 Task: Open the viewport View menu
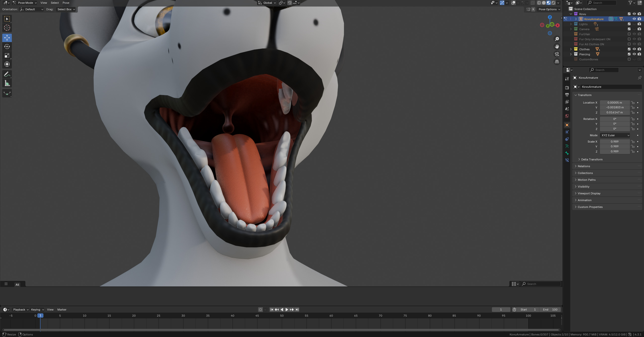coord(44,3)
